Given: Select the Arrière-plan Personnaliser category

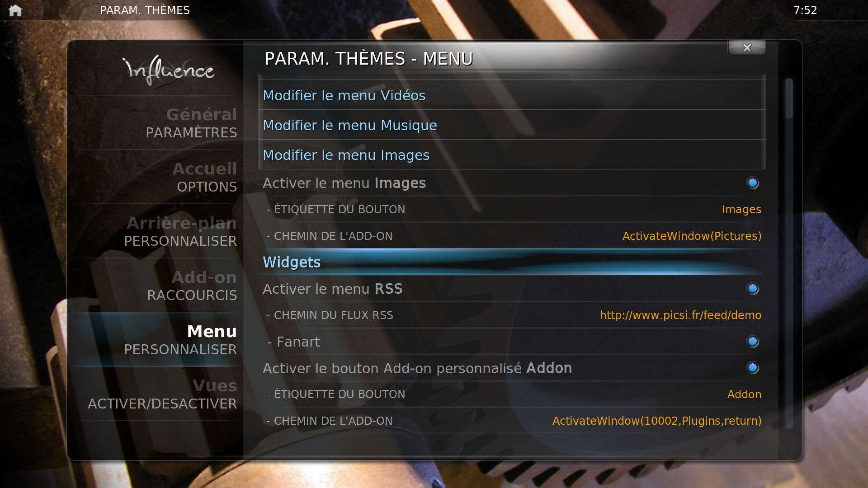Looking at the screenshot, I should tap(157, 231).
